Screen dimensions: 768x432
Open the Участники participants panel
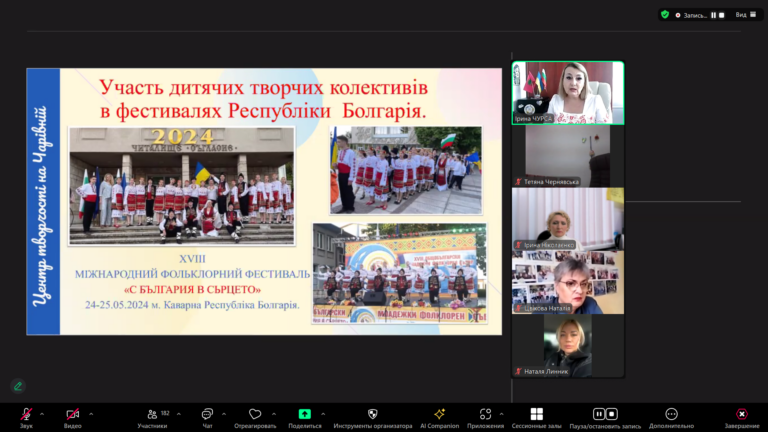coord(152,414)
